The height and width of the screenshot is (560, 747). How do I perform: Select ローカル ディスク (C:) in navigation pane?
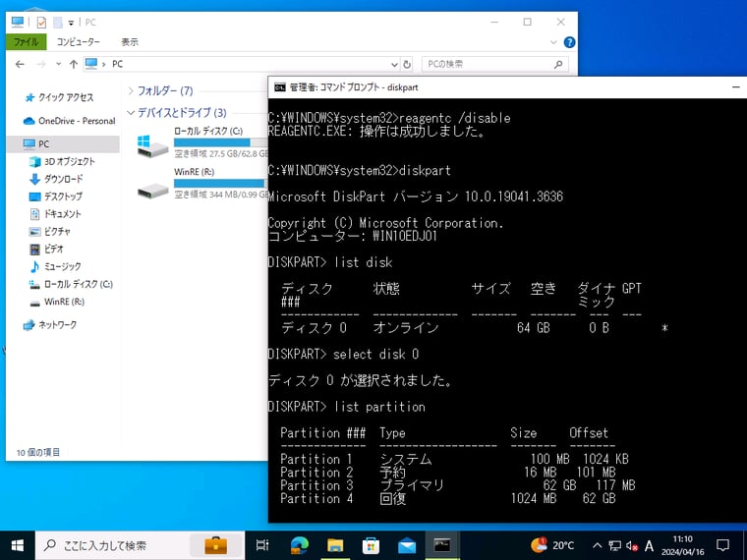point(71,284)
